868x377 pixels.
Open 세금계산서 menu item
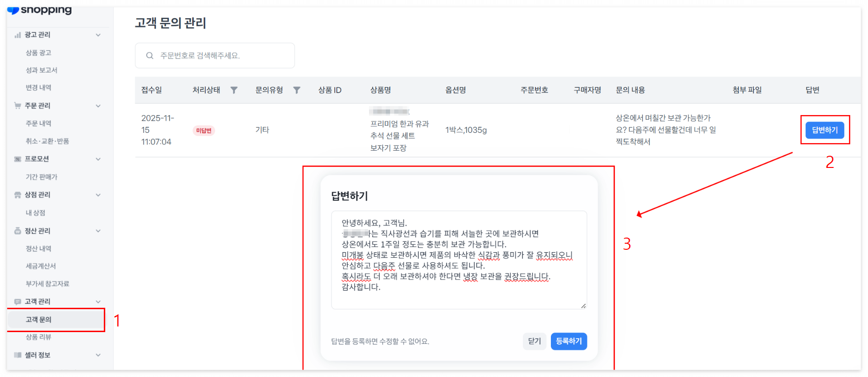(x=41, y=266)
